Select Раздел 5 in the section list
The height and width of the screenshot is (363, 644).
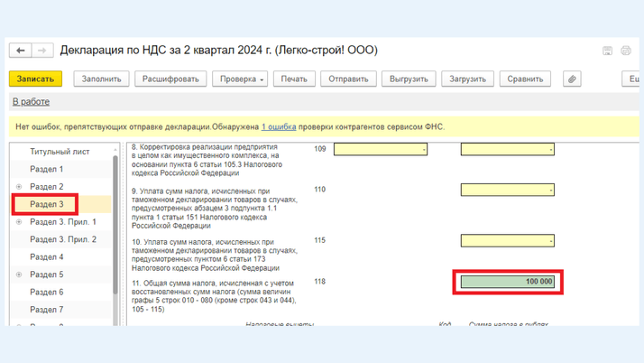[x=46, y=275]
